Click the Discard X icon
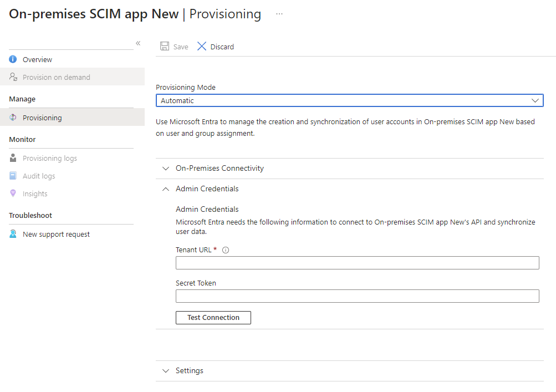The height and width of the screenshot is (392, 556). [201, 46]
